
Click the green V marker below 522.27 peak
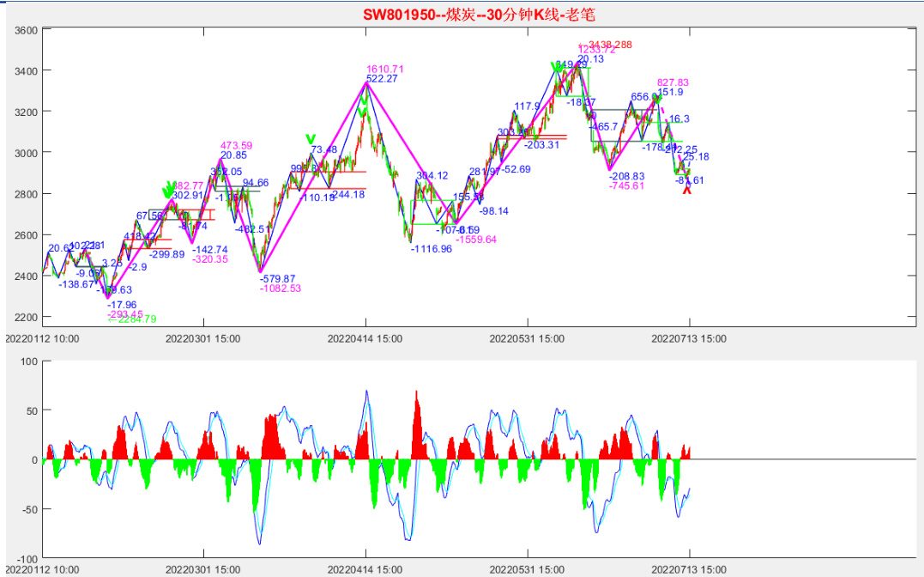(x=364, y=101)
